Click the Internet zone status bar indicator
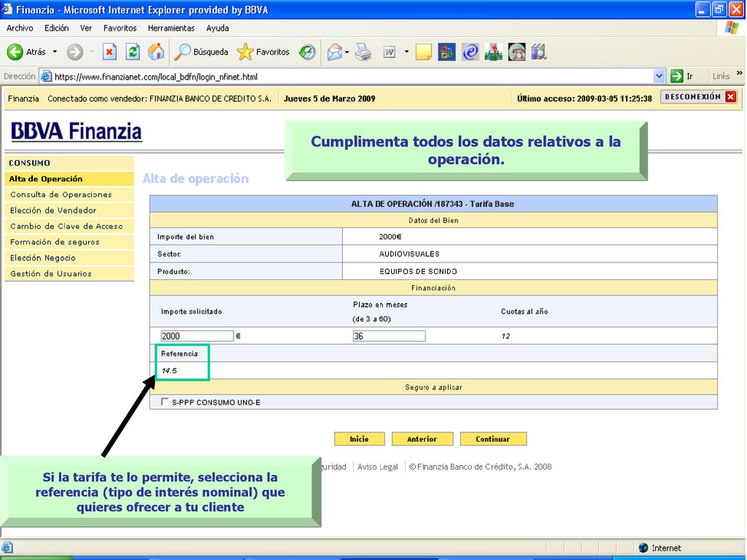Screen dimensions: 747x560 tap(659, 548)
